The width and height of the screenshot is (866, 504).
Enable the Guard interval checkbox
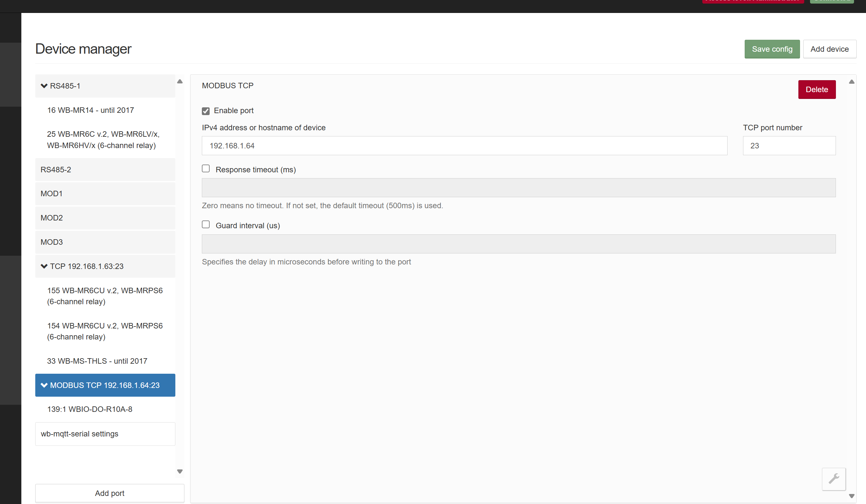(205, 225)
